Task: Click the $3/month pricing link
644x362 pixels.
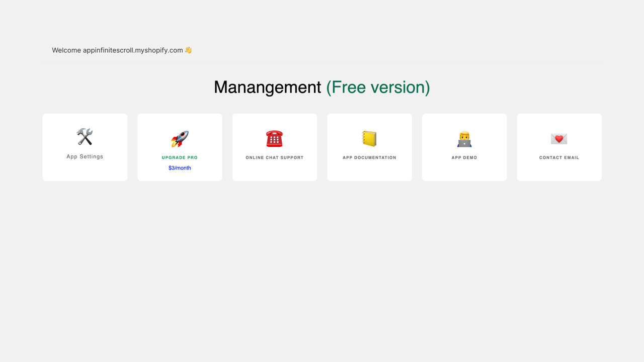Action: coord(180,167)
